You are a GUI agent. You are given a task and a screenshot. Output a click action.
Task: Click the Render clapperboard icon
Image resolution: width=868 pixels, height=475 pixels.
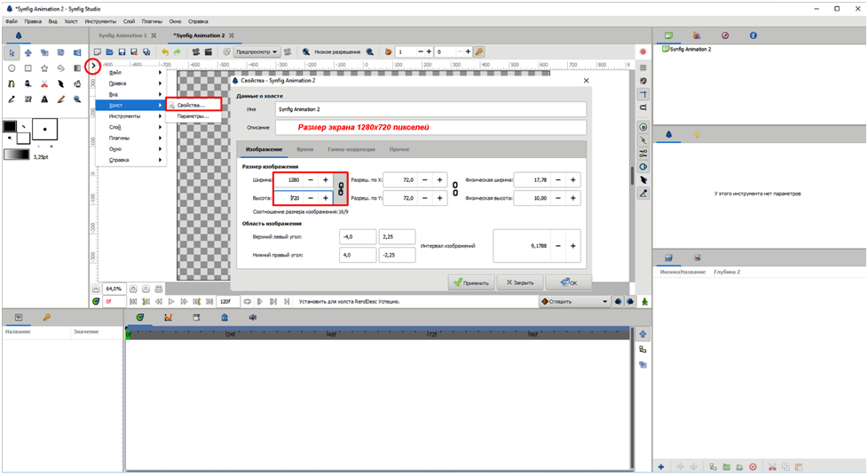click(x=209, y=52)
